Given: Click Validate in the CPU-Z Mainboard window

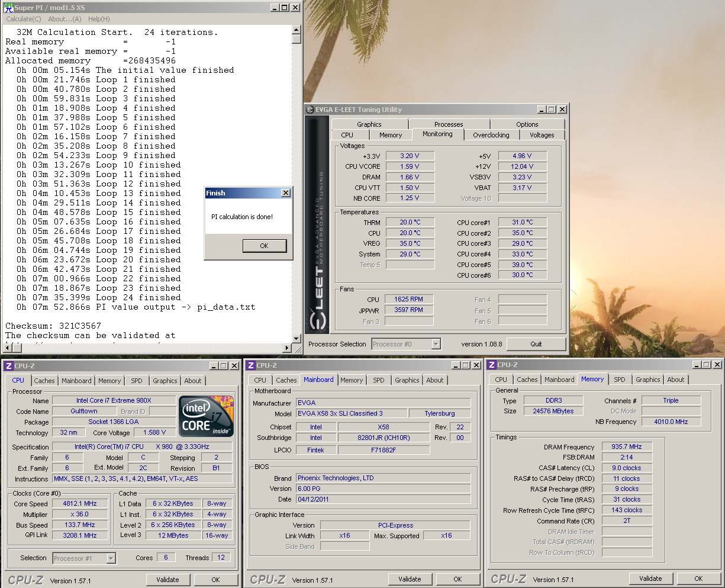Looking at the screenshot, I should pos(410,579).
